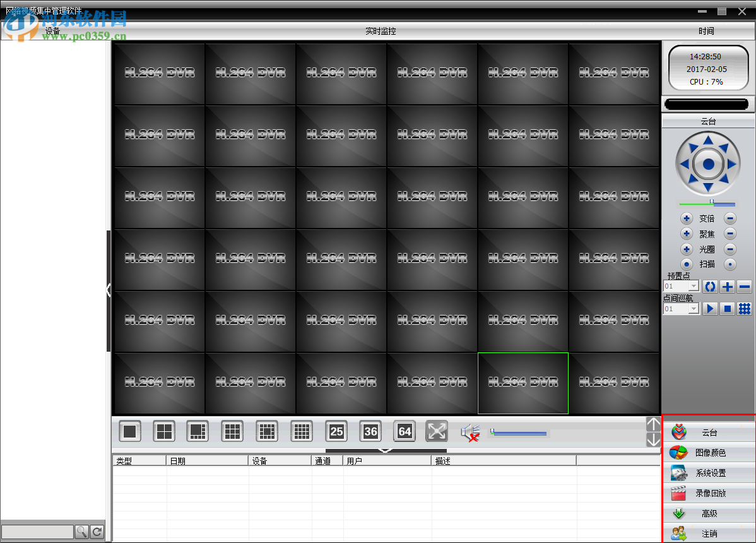Delete the preset point
Viewport: 756px width, 543px height.
[x=745, y=287]
